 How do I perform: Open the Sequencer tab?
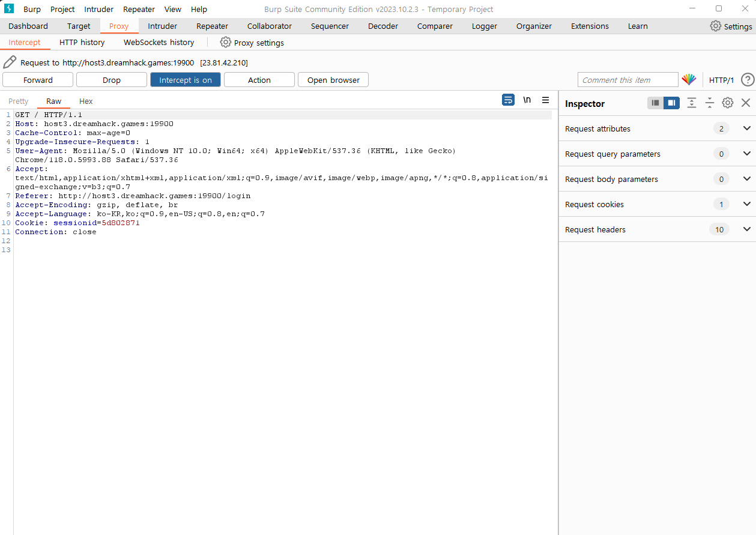point(330,26)
